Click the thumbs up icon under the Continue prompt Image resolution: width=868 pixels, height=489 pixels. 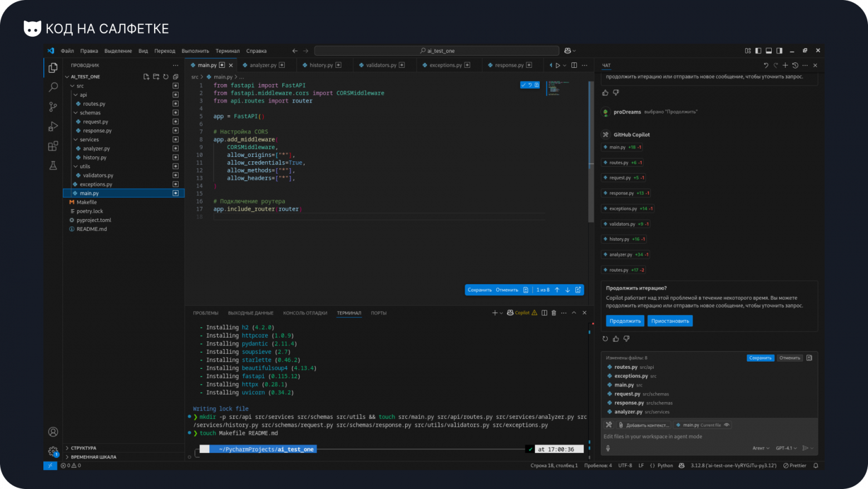point(616,338)
